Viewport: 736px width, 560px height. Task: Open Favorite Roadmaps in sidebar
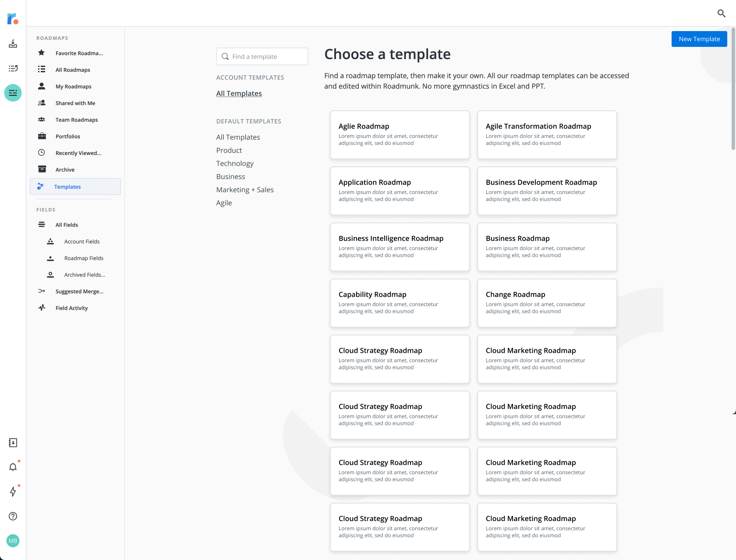pos(79,53)
